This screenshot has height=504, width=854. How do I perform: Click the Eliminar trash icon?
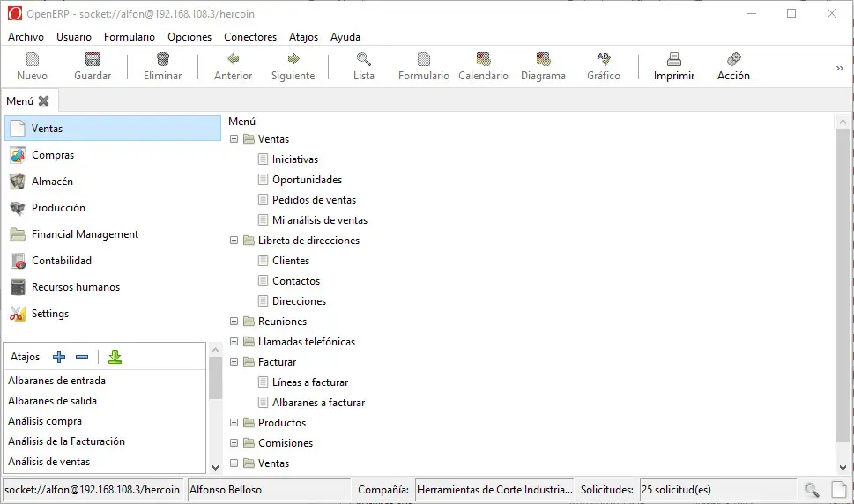pyautogui.click(x=162, y=59)
